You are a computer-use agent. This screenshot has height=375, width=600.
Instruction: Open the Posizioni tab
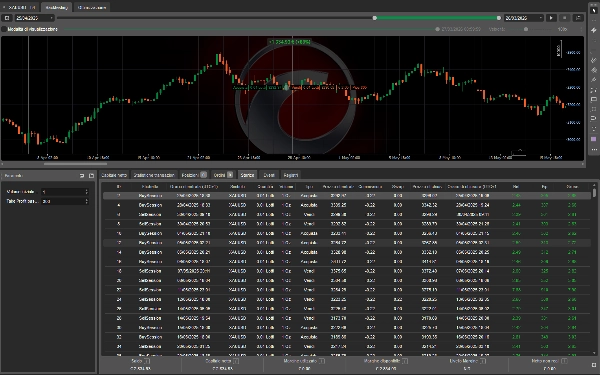click(194, 175)
